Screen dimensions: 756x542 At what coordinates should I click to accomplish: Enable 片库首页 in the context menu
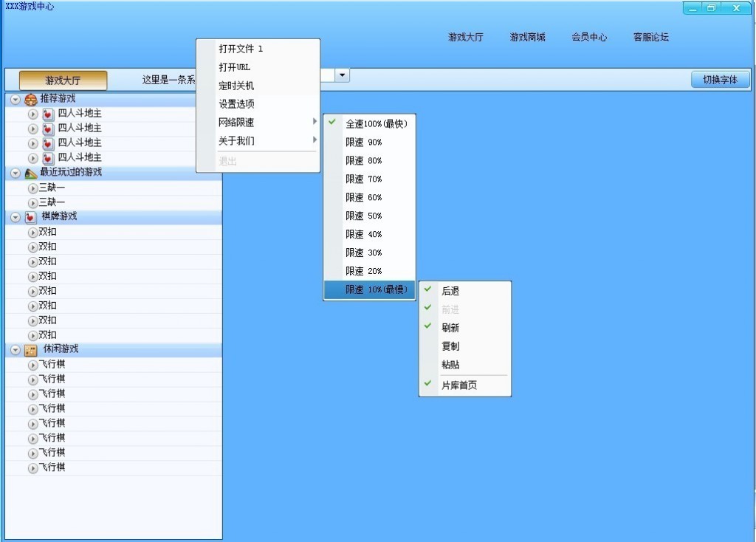click(x=464, y=385)
